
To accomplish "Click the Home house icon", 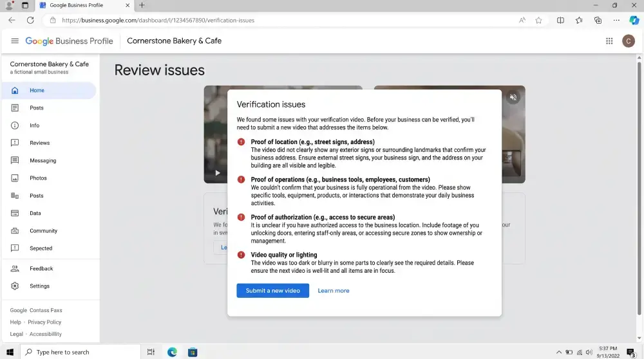I will pyautogui.click(x=15, y=90).
